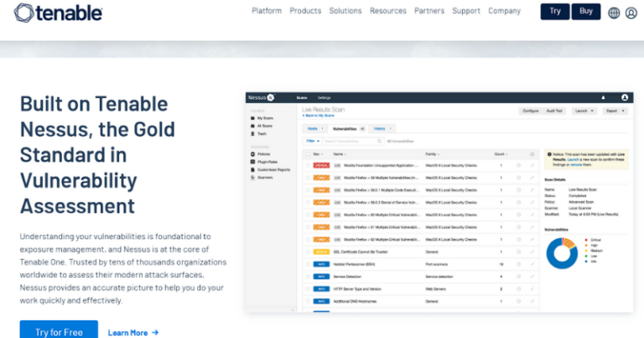
Task: Click the Try button in the header
Action: click(555, 12)
